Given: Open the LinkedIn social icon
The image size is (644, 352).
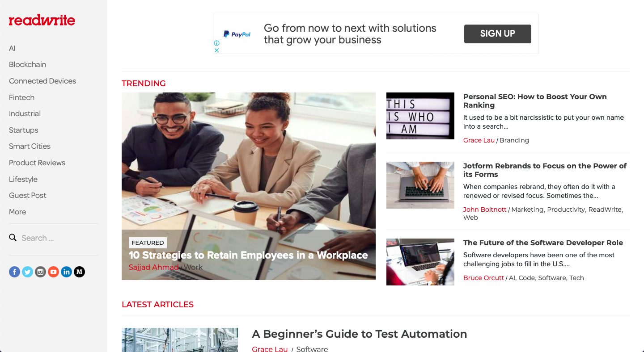Looking at the screenshot, I should click(67, 272).
